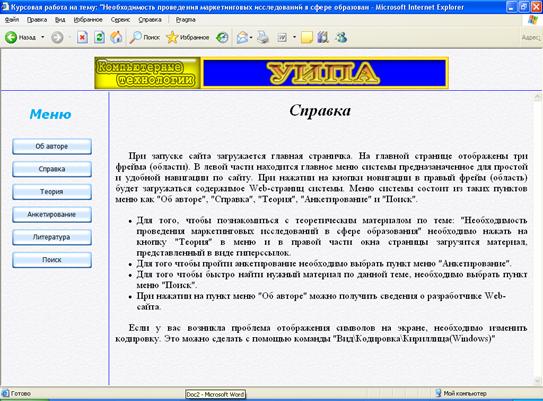Open the Mail envelope icon
Image resolution: width=543 pixels, height=401 pixels.
(x=242, y=37)
